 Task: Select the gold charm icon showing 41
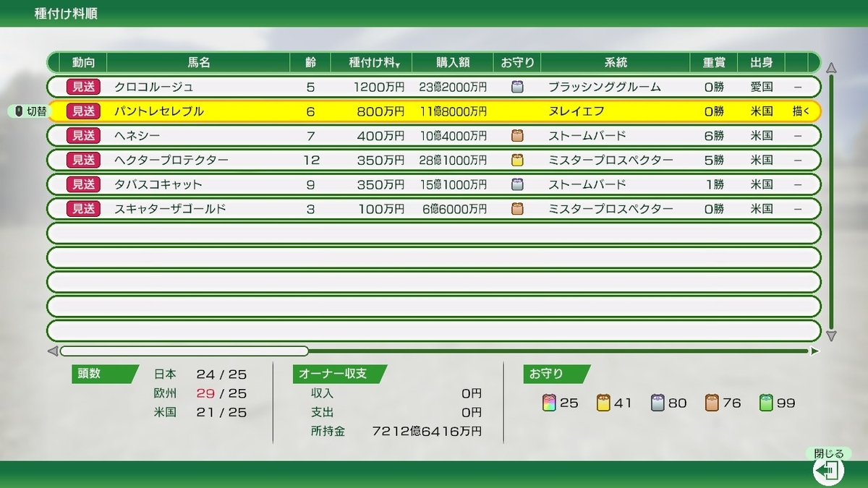click(603, 403)
